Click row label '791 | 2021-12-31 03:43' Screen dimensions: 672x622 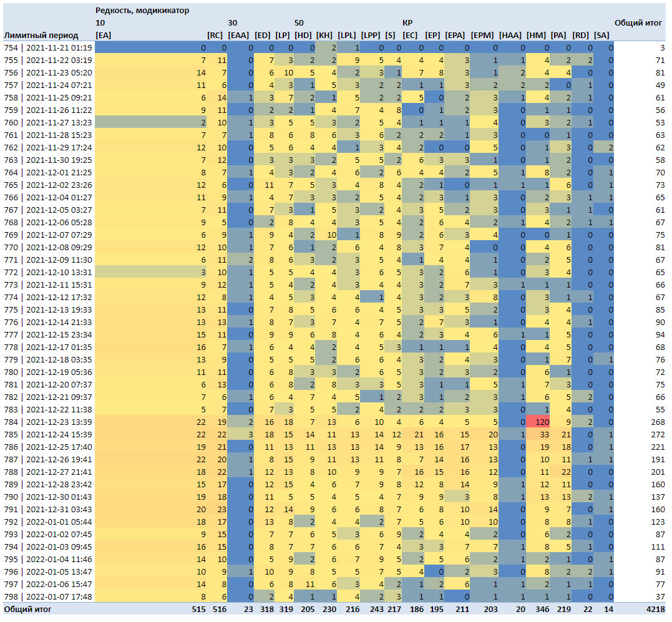point(48,509)
